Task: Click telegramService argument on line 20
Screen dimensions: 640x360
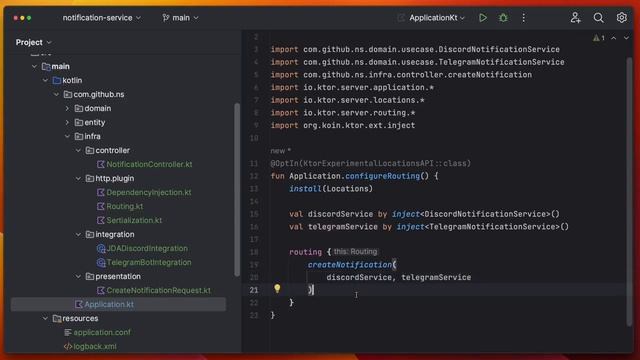Action: pos(436,278)
